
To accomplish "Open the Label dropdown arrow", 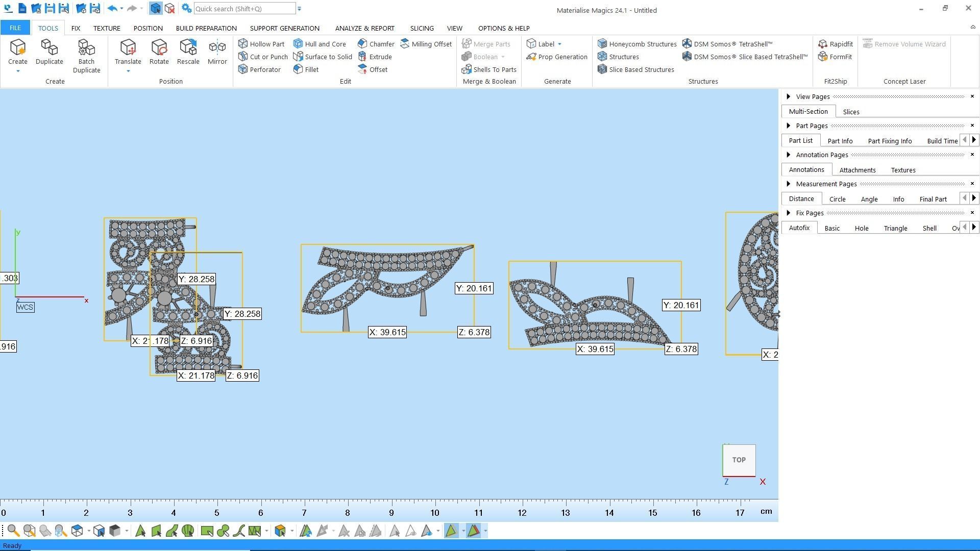I will (x=559, y=44).
